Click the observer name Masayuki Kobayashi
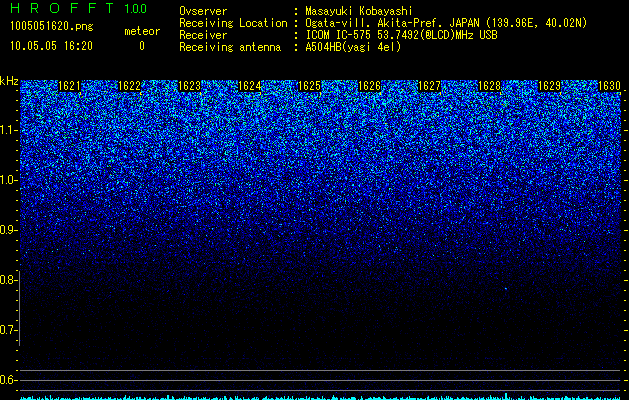 pyautogui.click(x=359, y=12)
